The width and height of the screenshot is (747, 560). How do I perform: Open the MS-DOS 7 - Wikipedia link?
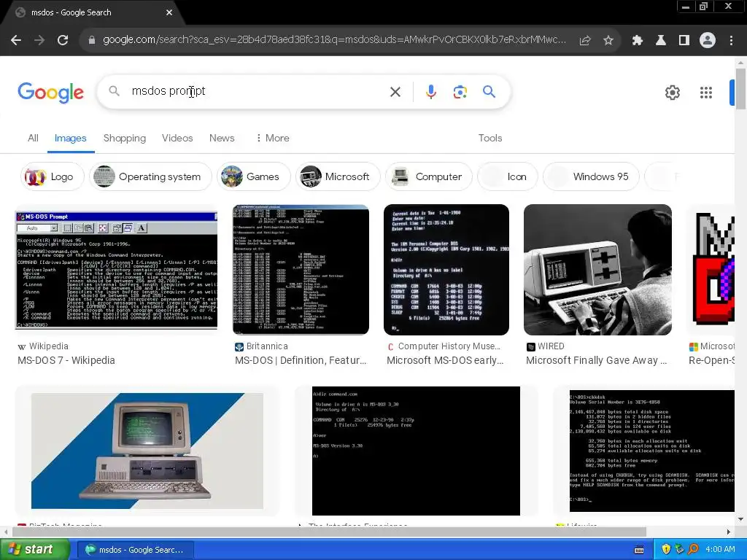66,360
